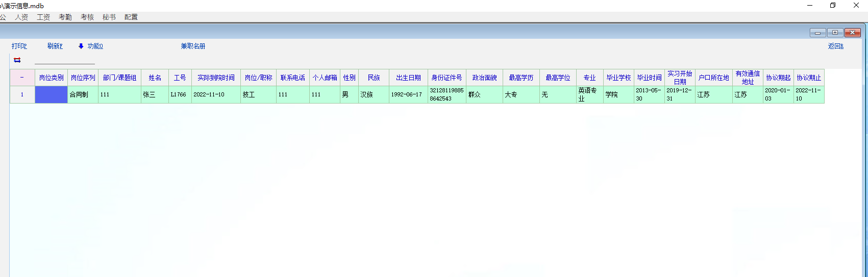Click the blue down arrow beside 功能
868x277 pixels.
81,46
